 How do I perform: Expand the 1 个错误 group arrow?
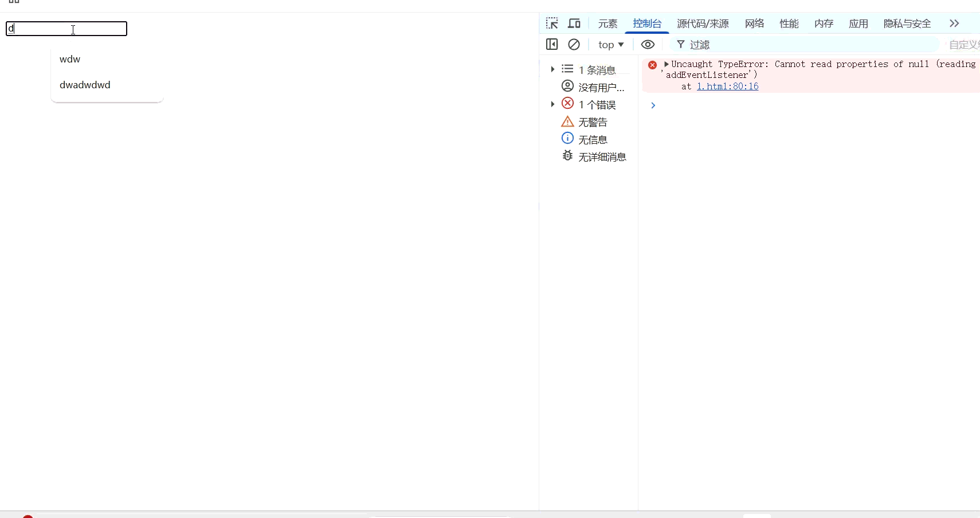(x=552, y=104)
